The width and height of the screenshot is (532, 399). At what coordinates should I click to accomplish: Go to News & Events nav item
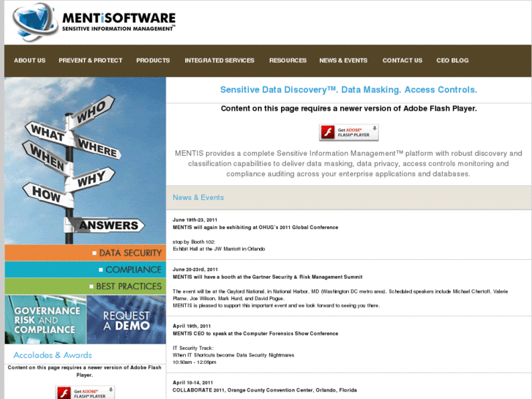click(343, 61)
